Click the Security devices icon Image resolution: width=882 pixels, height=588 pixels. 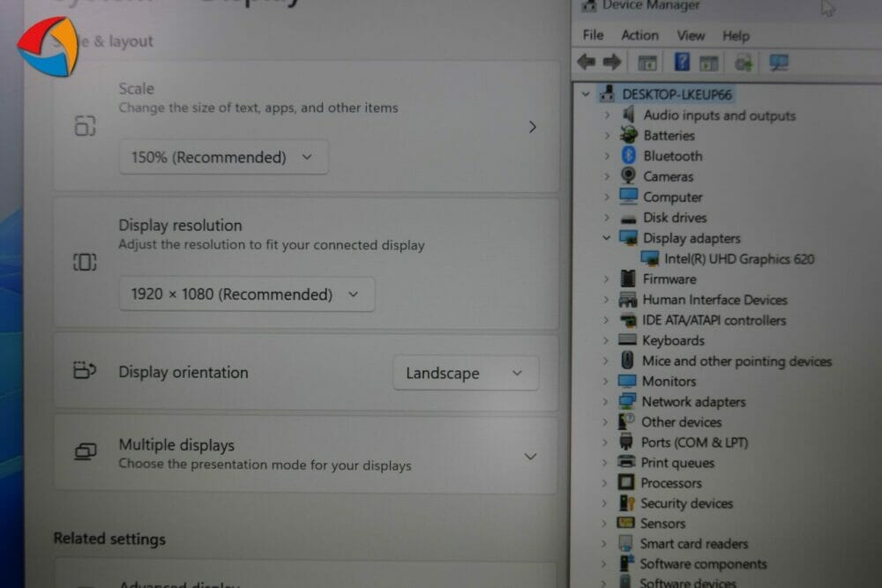point(626,502)
